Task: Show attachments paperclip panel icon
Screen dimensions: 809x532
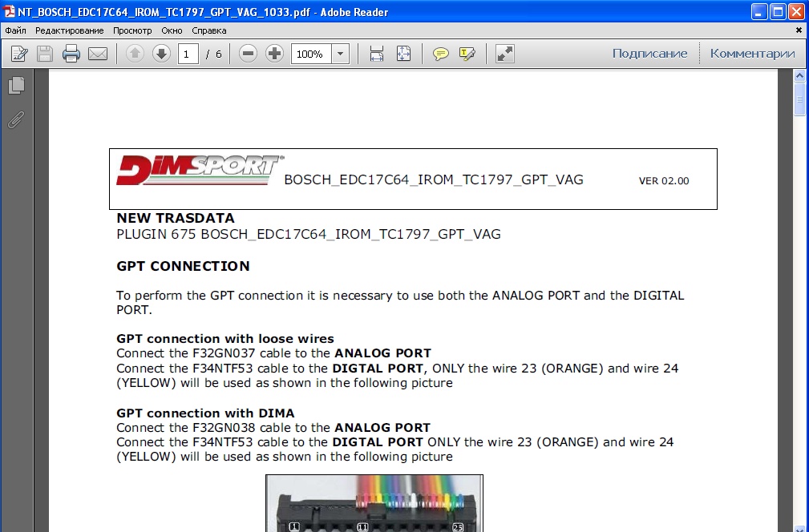Action: [17, 119]
